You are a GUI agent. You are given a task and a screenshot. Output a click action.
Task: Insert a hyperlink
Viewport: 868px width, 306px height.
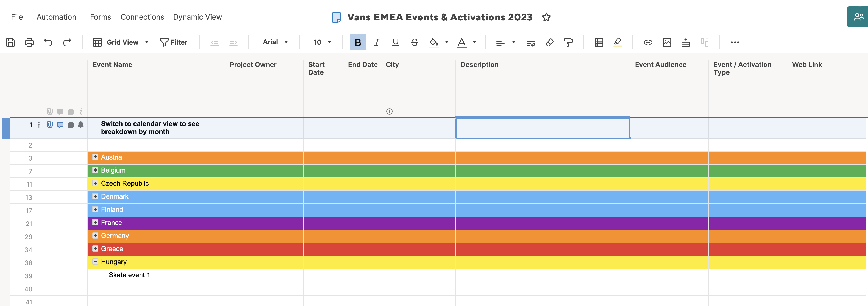[x=648, y=42]
